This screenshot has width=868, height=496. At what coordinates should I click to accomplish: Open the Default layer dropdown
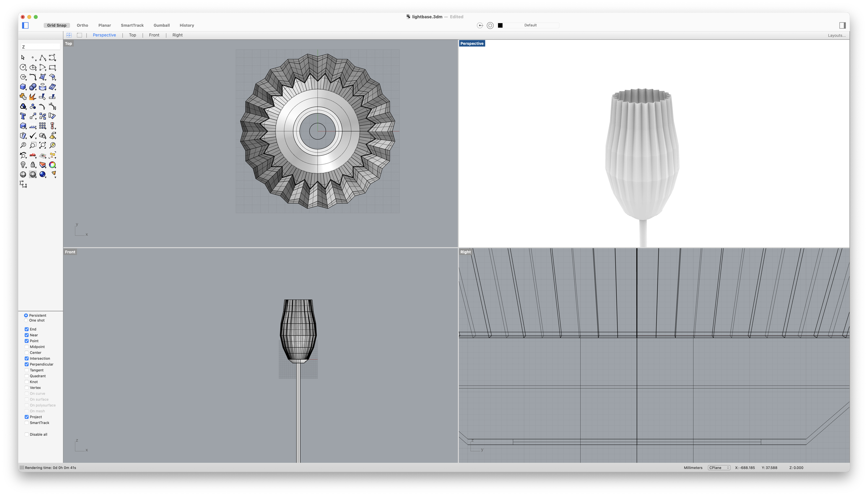click(x=531, y=25)
